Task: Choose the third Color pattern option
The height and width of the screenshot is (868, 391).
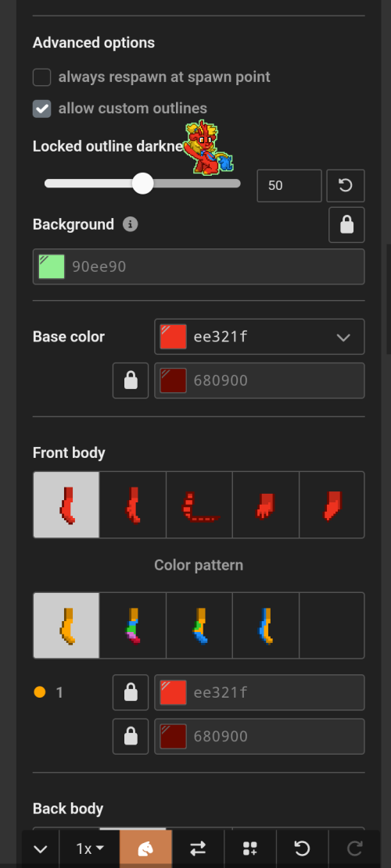Action: (199, 626)
